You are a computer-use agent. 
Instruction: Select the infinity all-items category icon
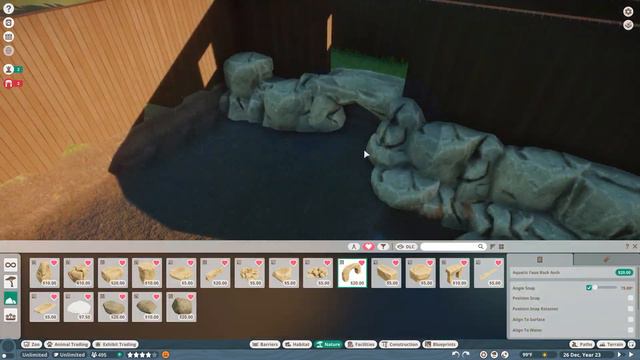click(11, 265)
